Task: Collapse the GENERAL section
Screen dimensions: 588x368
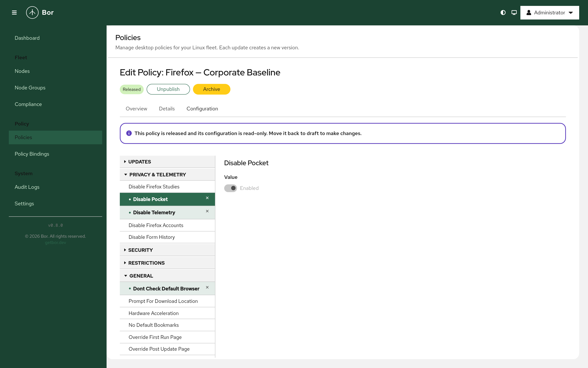Action: coord(167,276)
